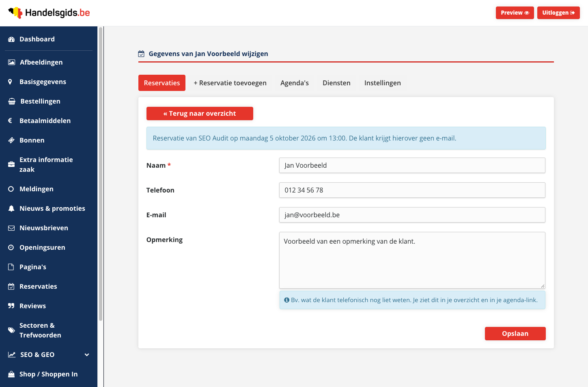This screenshot has height=387, width=588.
Task: Focus the Telefoon input field
Action: [412, 190]
